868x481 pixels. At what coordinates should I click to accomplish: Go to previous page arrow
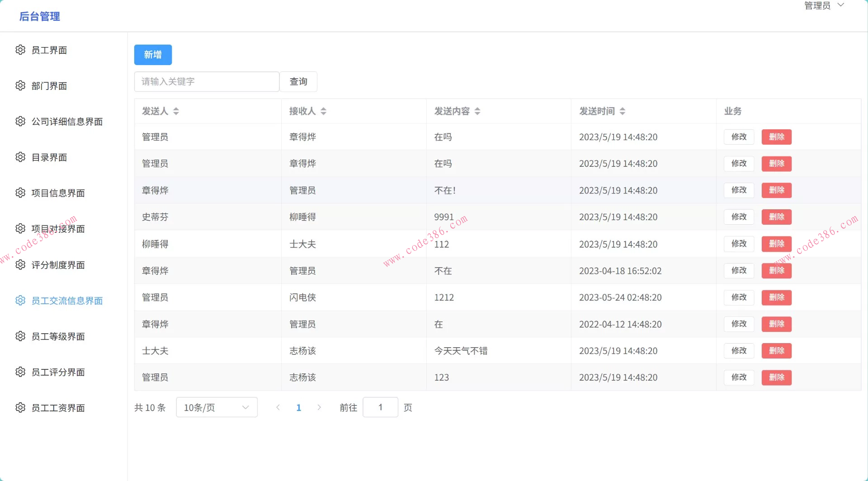pos(278,407)
